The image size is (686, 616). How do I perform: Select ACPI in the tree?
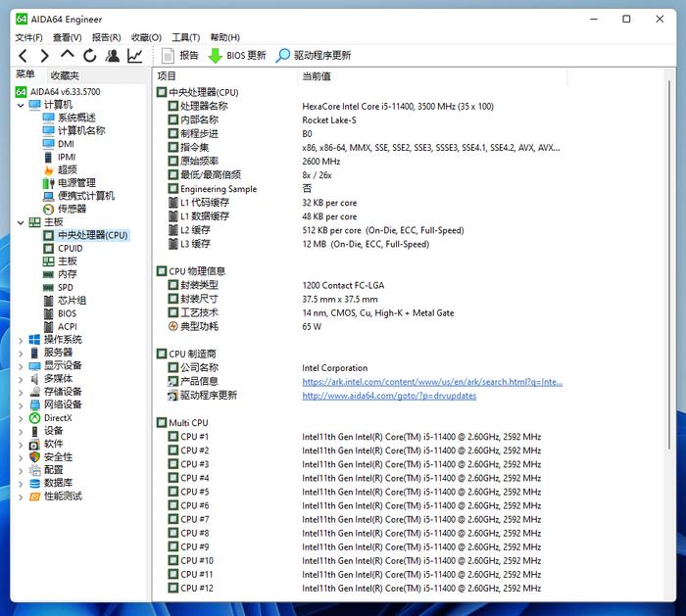click(x=60, y=326)
